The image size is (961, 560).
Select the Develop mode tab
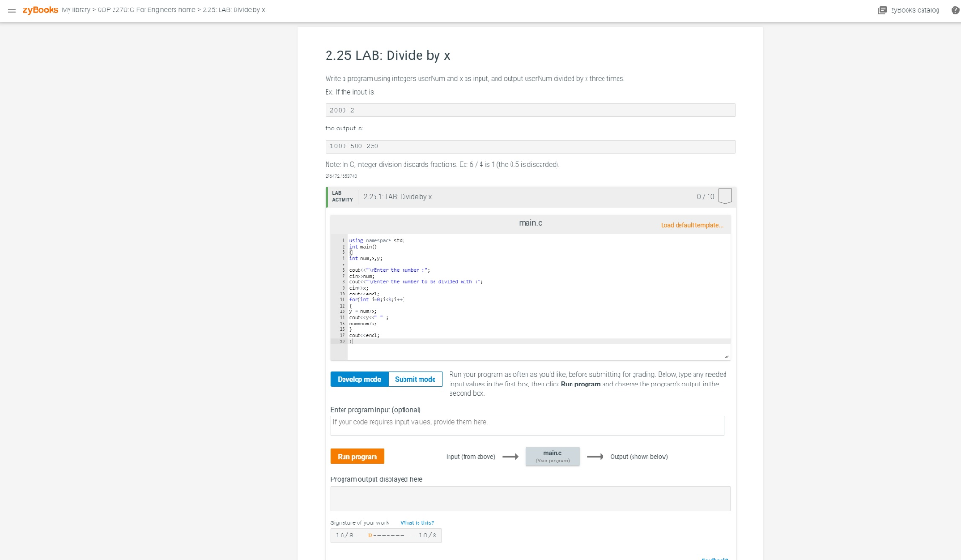click(358, 379)
